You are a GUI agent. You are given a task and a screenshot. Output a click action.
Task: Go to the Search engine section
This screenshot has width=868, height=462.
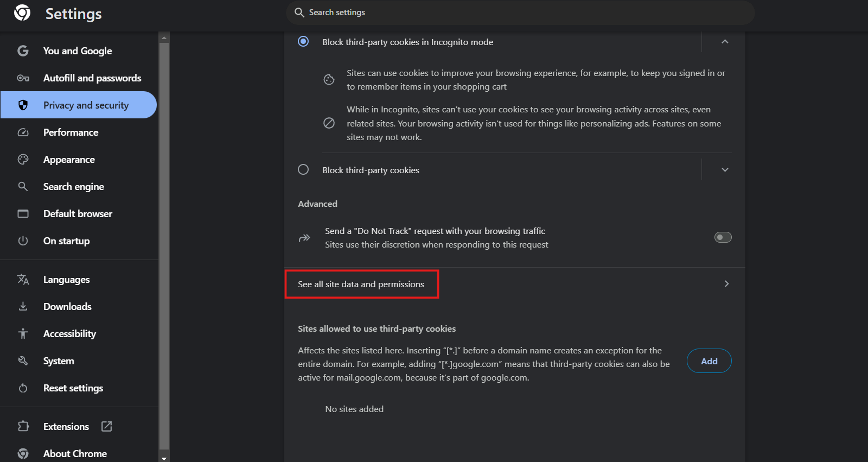pos(74,187)
